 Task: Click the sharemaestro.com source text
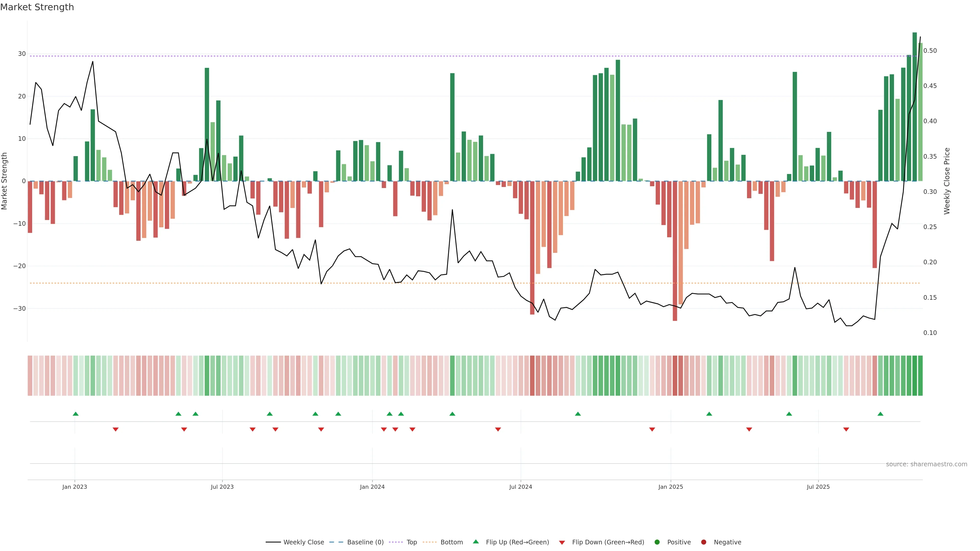pyautogui.click(x=926, y=464)
